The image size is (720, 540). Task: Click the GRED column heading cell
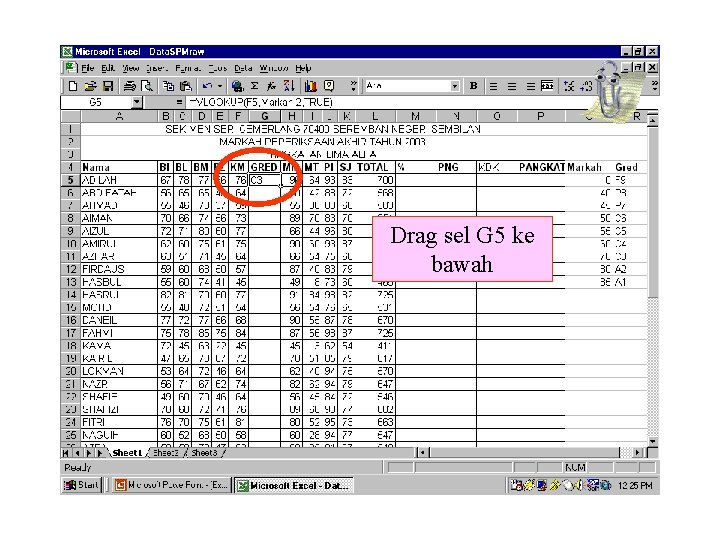(x=264, y=167)
